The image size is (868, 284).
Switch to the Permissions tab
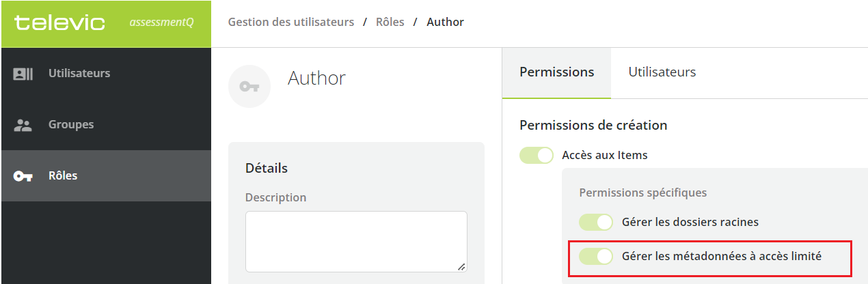click(556, 72)
